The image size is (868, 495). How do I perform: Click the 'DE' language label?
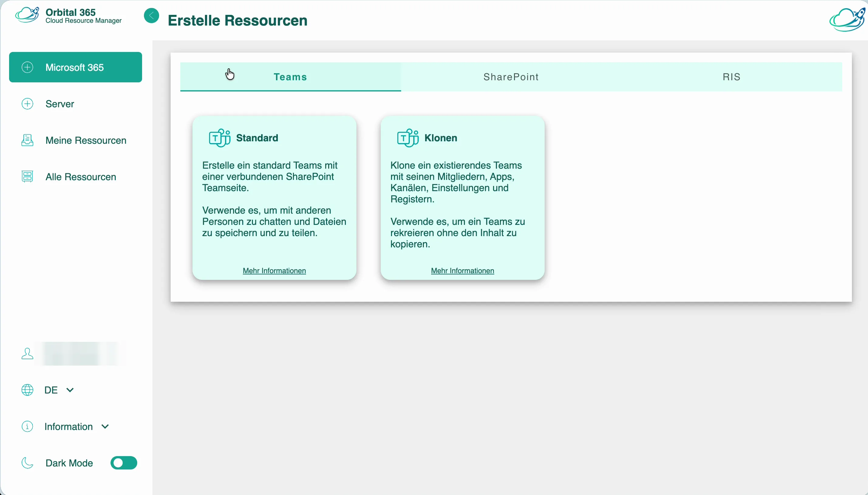tap(51, 390)
